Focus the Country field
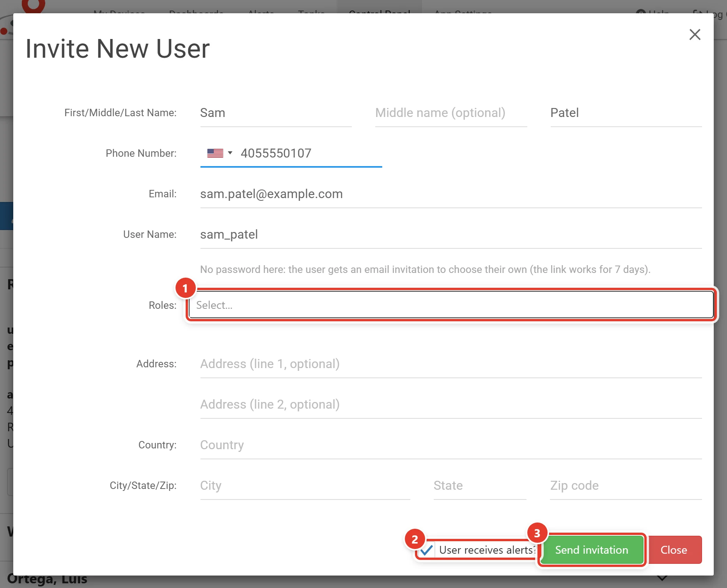 tap(451, 445)
